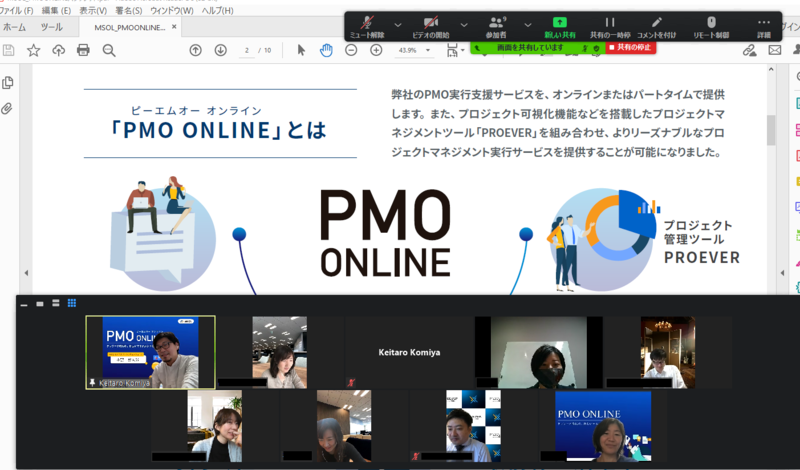The width and height of the screenshot is (800, 470).
Task: Open 表示 menu
Action: 93,10
